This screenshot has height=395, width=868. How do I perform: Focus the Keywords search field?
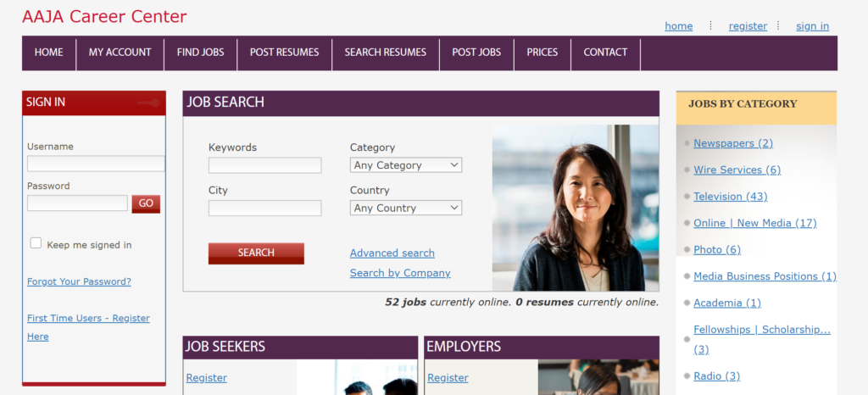click(264, 165)
